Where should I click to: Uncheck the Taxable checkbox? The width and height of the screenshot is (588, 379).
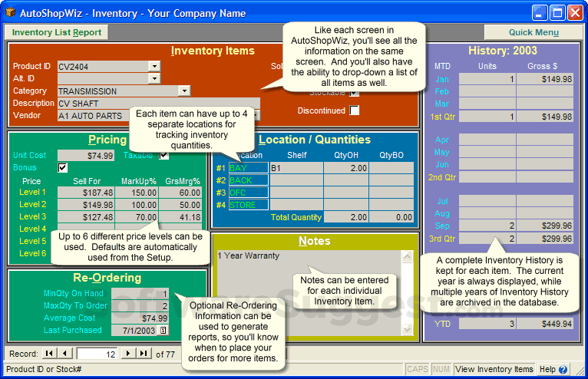[x=164, y=155]
